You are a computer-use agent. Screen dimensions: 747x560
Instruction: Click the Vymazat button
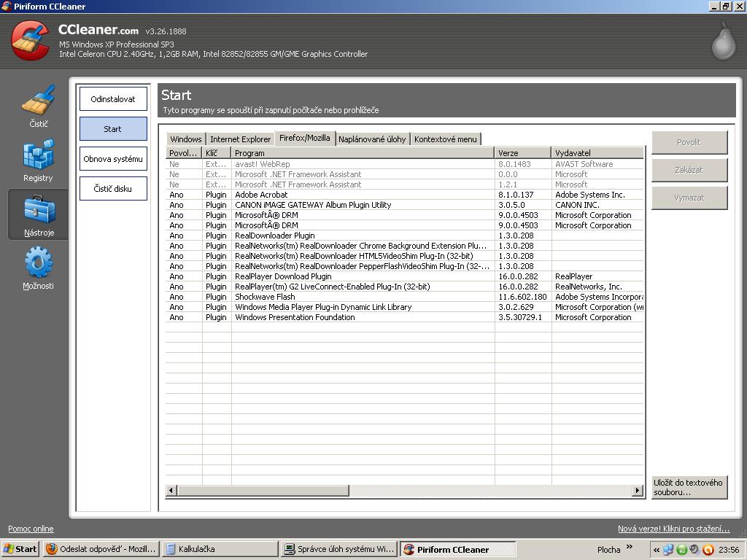tap(689, 198)
